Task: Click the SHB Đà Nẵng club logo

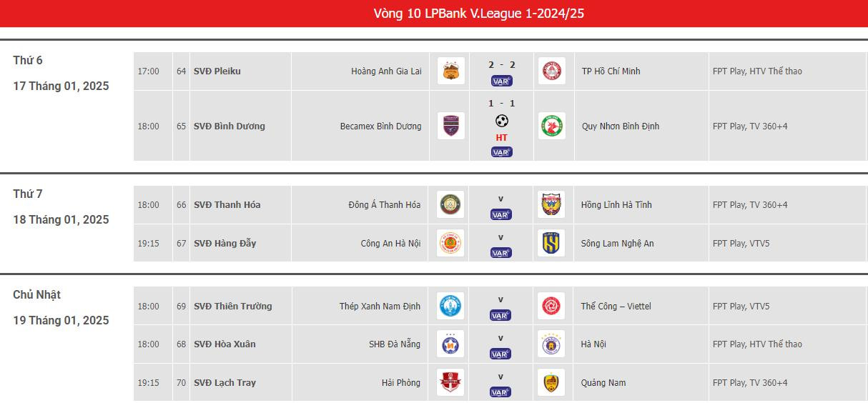Action: click(x=450, y=344)
